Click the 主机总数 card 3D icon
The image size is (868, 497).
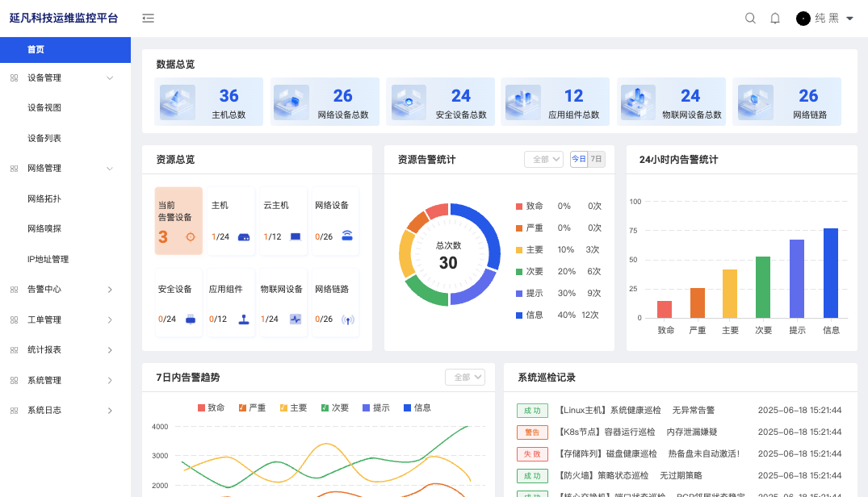[x=178, y=102]
